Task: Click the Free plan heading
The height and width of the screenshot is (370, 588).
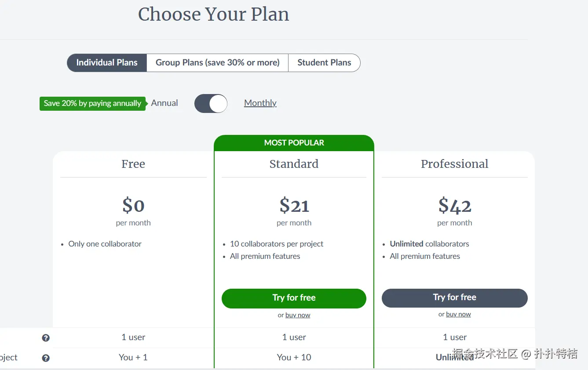Action: pos(133,164)
